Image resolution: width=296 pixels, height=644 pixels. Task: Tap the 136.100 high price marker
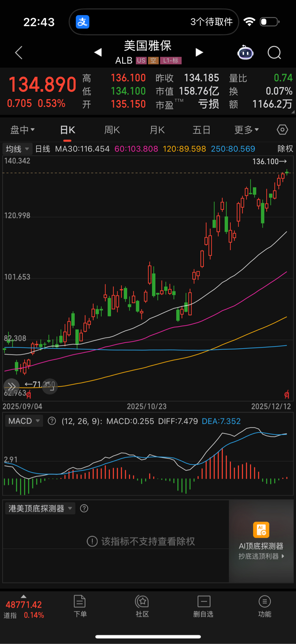pos(270,161)
